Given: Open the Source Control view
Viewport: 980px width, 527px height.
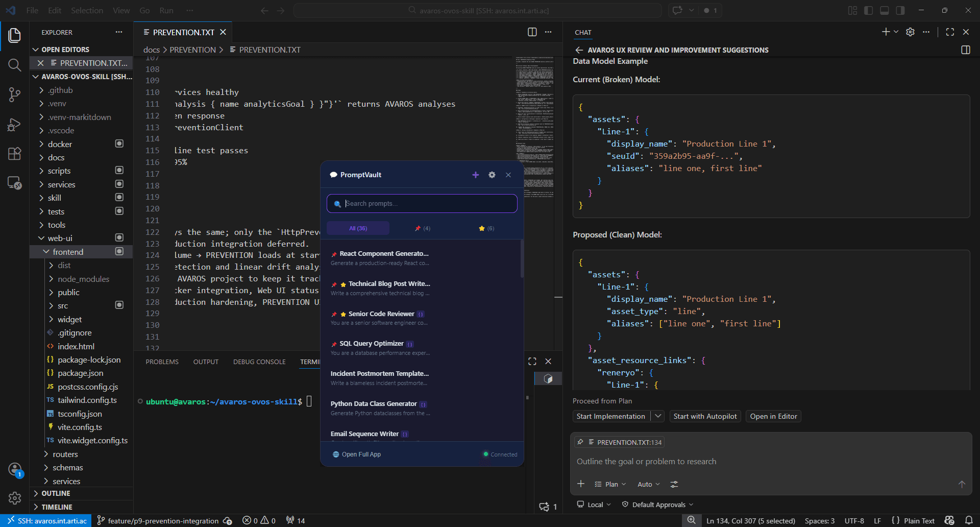Looking at the screenshot, I should coord(15,94).
